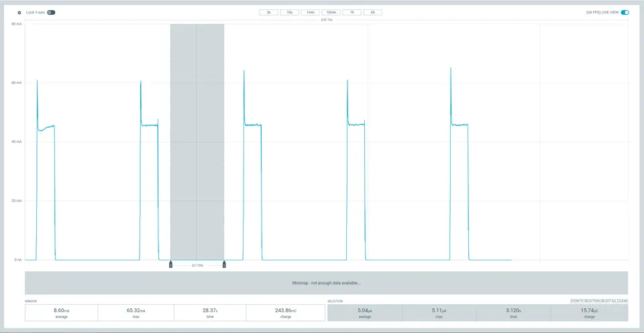Set time window to 3s
Screen dimensions: 644x333
click(268, 12)
